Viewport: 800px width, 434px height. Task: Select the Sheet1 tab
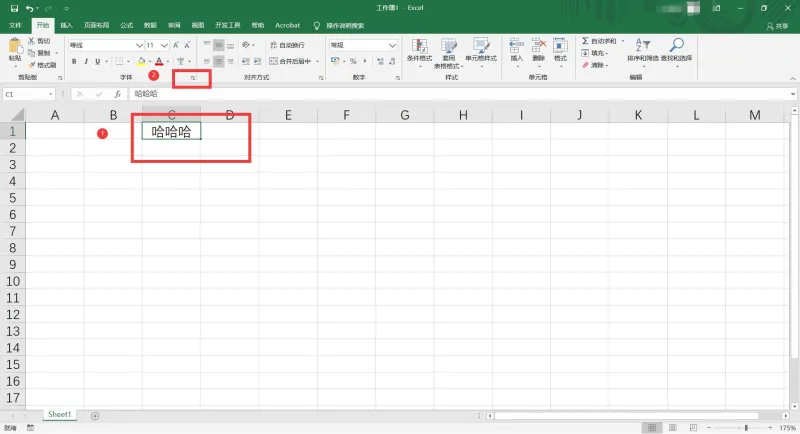click(x=59, y=415)
